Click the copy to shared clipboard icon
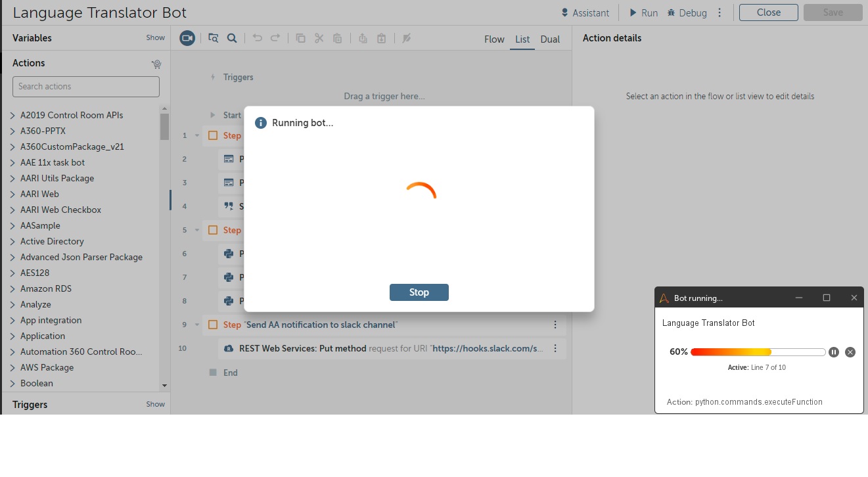868x477 pixels. coord(363,38)
